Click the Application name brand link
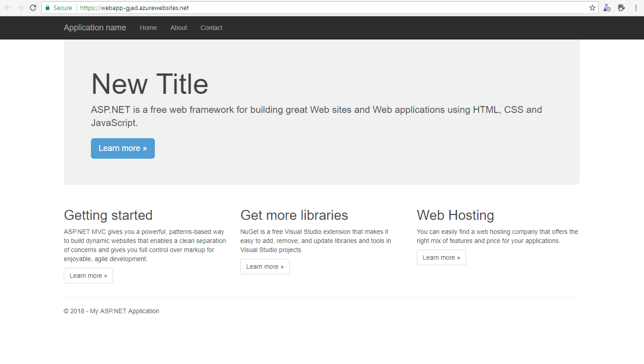The height and width of the screenshot is (364, 644). tap(95, 27)
